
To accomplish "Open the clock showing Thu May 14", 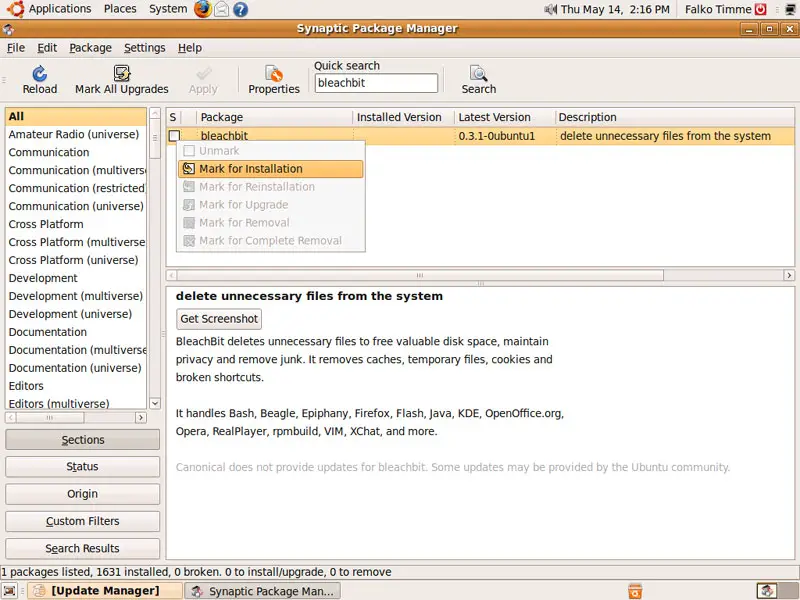I will (615, 9).
